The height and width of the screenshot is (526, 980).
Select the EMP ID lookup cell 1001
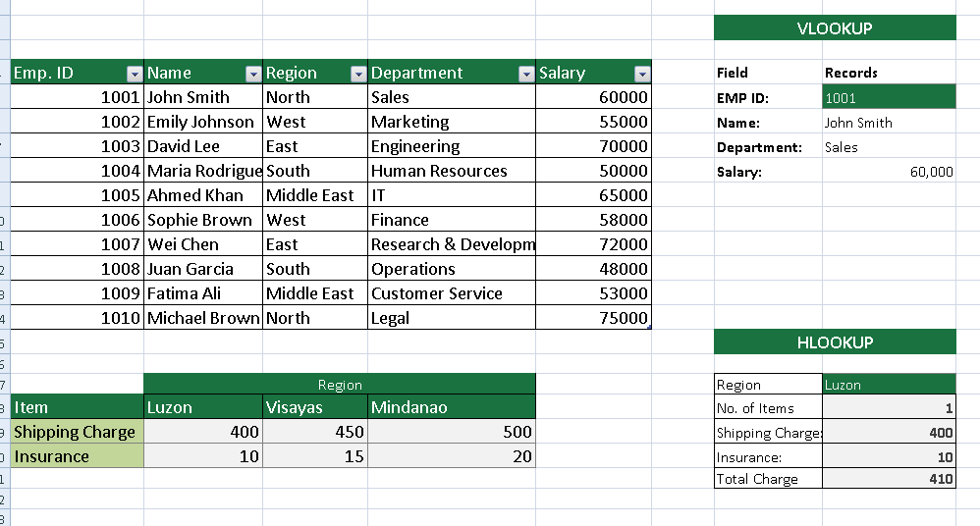click(889, 97)
